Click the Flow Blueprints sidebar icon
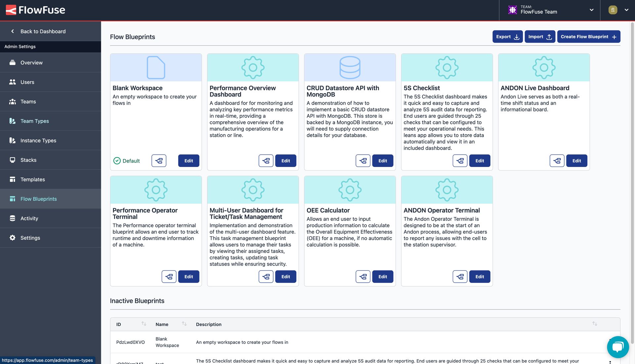 point(11,199)
